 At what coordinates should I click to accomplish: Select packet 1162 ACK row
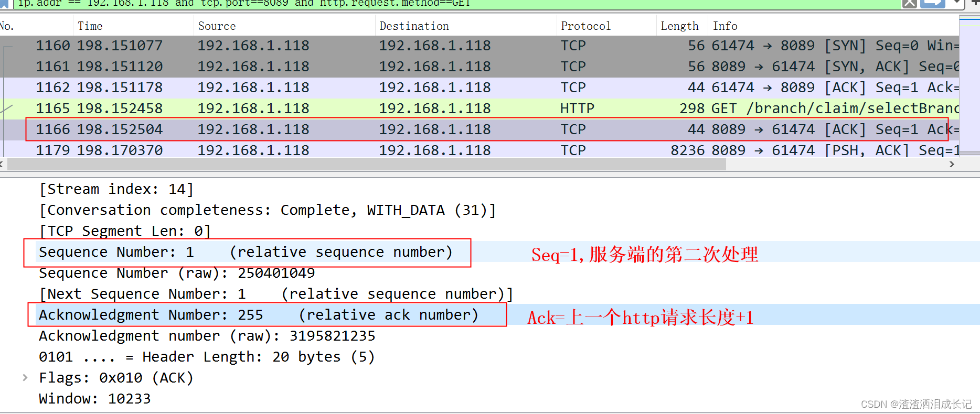tap(480, 88)
